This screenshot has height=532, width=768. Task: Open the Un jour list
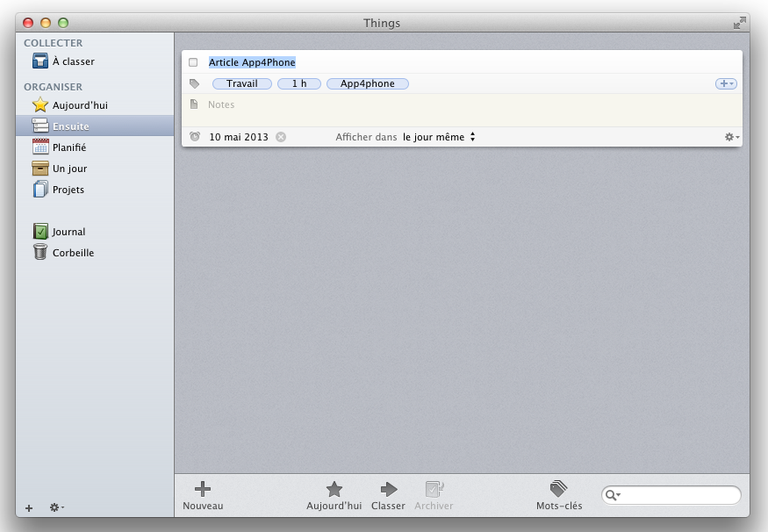point(68,169)
